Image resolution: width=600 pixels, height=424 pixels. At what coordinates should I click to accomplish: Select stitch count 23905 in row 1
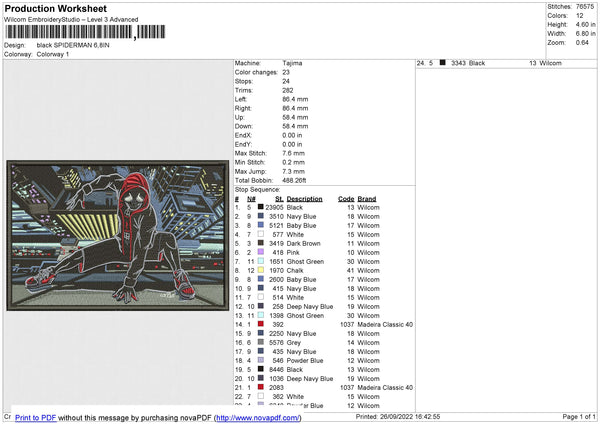274,207
